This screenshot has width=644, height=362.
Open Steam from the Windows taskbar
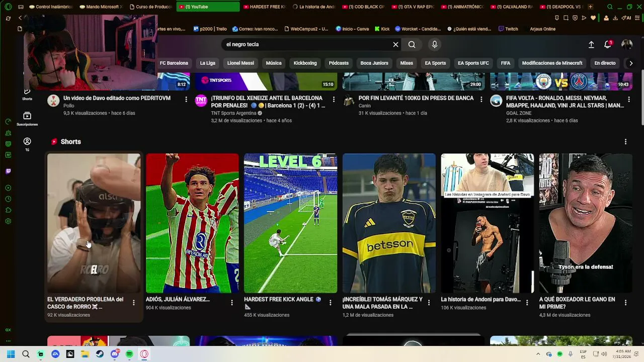[100, 354]
